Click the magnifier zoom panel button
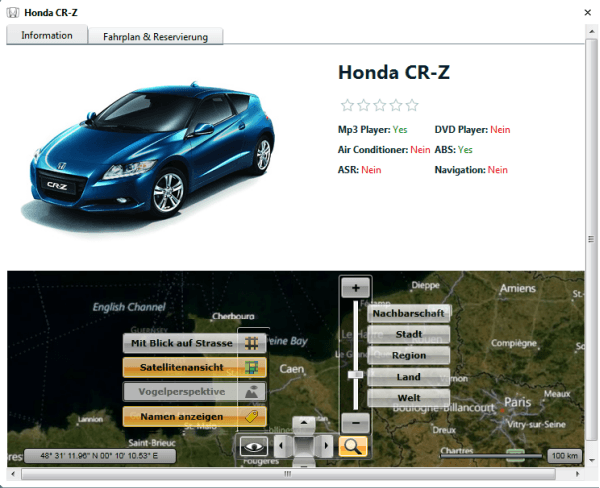This screenshot has height=488, width=600. 353,446
